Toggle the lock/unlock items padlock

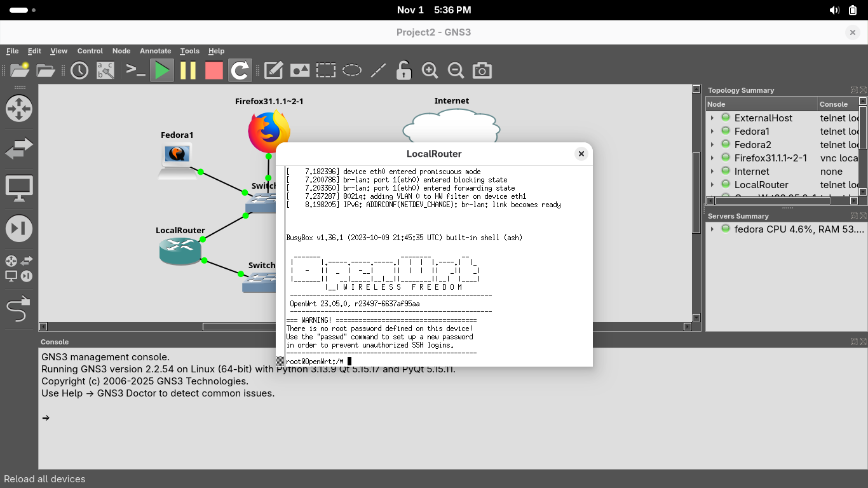[403, 71]
